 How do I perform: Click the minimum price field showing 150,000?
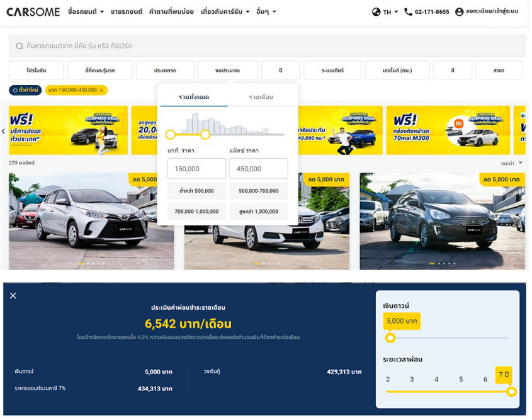196,169
